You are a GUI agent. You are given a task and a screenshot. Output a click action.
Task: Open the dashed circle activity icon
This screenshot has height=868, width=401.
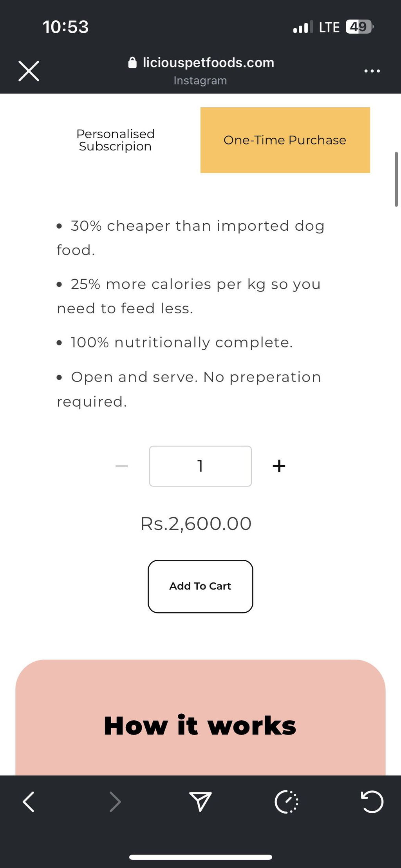click(287, 802)
